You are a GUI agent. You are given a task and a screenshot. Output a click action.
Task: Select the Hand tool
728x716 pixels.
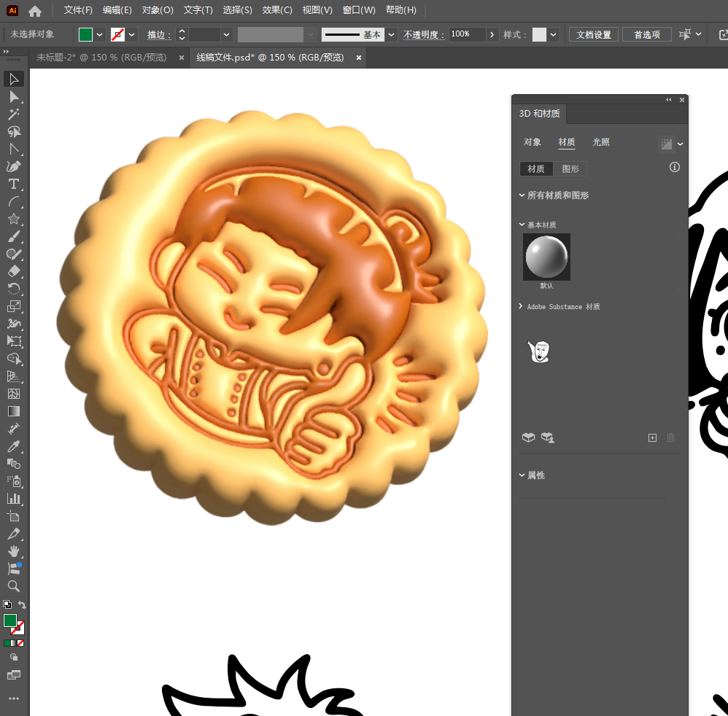[x=14, y=551]
